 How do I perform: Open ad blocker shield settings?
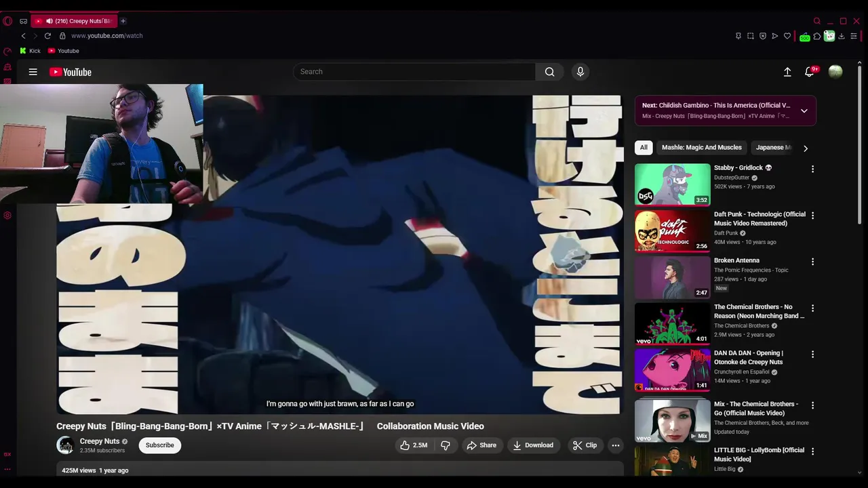763,36
